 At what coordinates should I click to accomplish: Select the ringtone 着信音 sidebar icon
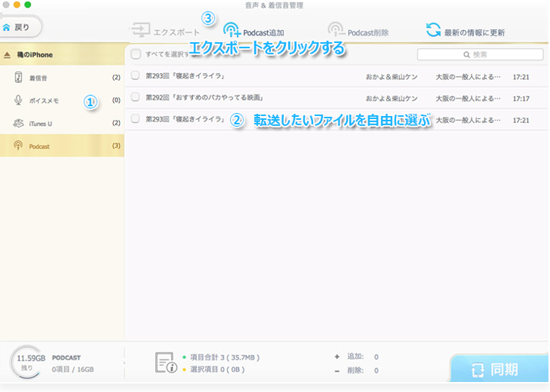pos(18,78)
